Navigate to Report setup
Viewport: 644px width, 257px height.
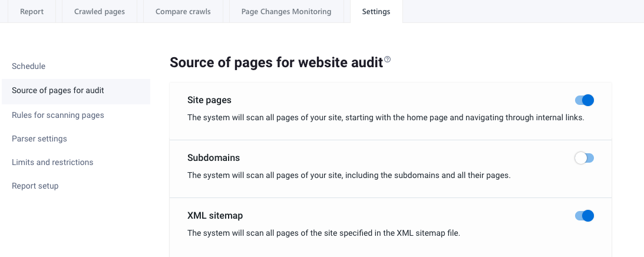click(x=35, y=186)
